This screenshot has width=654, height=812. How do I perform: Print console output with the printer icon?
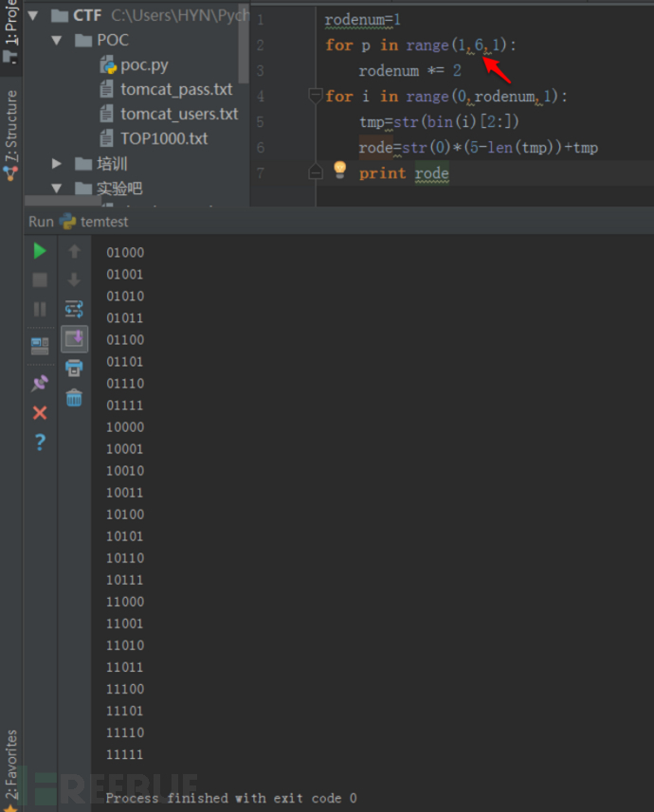pyautogui.click(x=74, y=368)
